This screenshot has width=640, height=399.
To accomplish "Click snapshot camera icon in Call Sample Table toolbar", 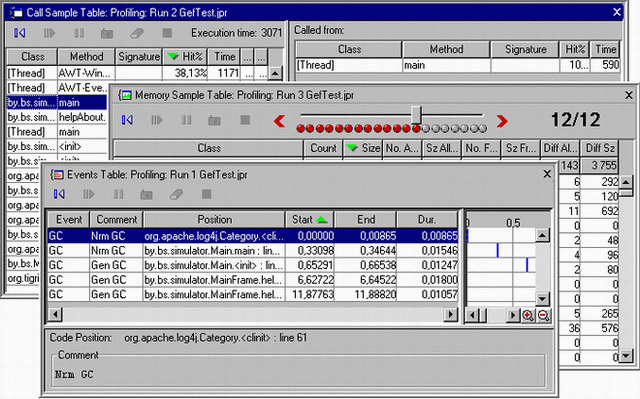I will pos(107,33).
